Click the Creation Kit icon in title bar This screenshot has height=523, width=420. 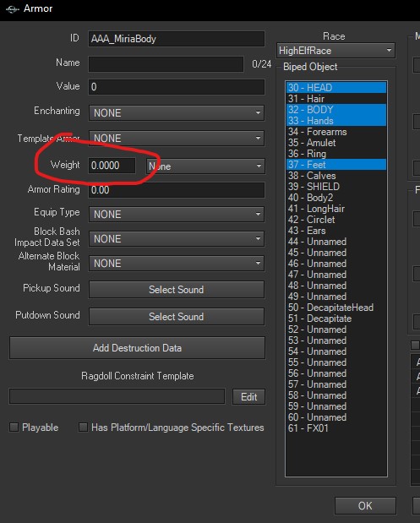click(12, 9)
